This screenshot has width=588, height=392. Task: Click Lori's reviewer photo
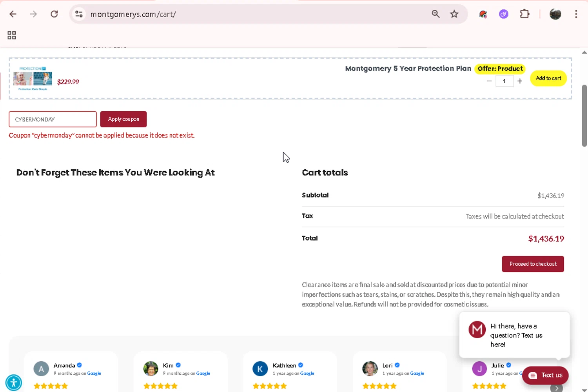pos(370,369)
